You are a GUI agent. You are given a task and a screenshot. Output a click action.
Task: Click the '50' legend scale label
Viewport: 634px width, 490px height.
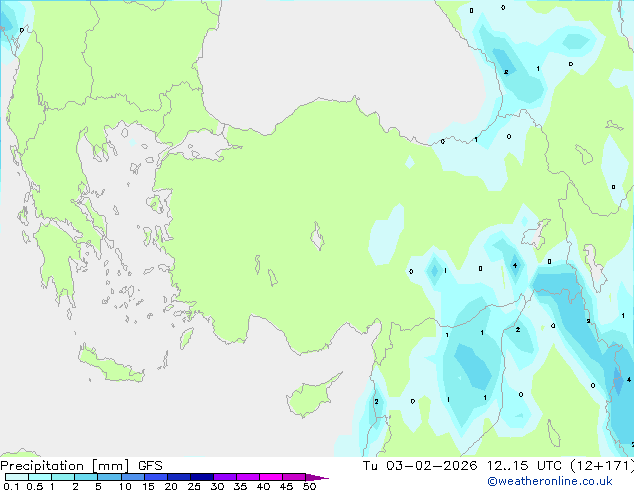coord(309,486)
